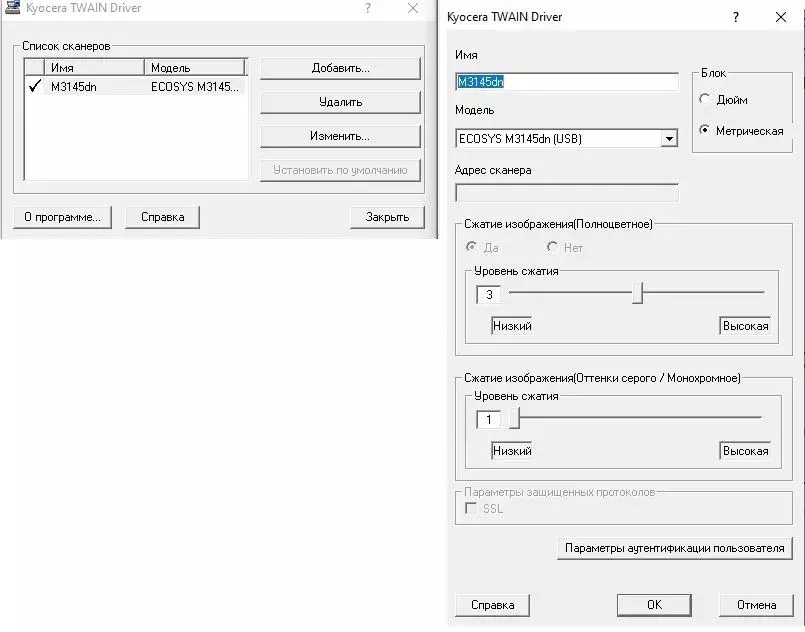The height and width of the screenshot is (632, 805).
Task: Click the full-color compression level value 3
Action: tap(489, 294)
